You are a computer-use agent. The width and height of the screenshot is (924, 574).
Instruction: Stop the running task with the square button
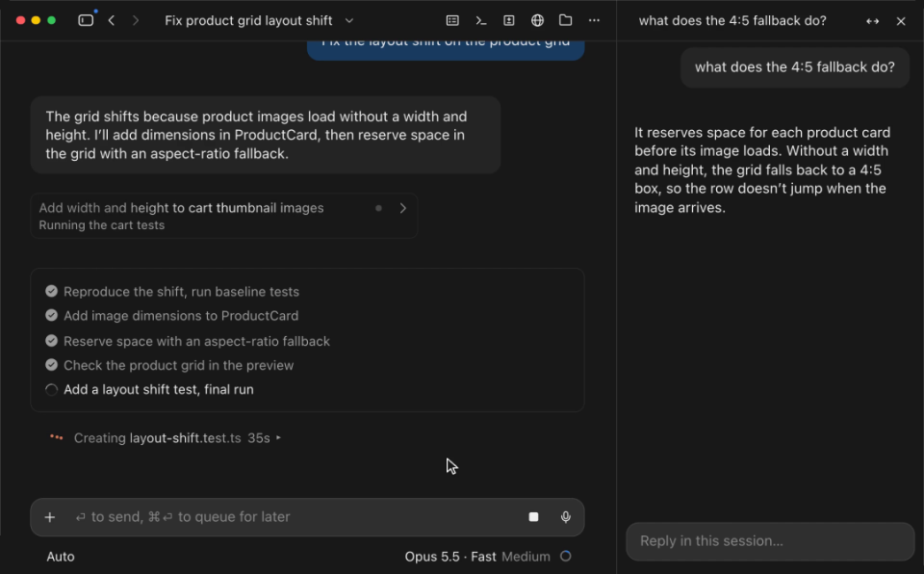click(534, 517)
